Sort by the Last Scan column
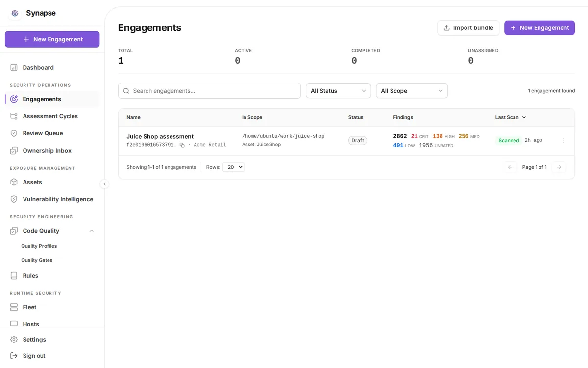 pyautogui.click(x=511, y=117)
